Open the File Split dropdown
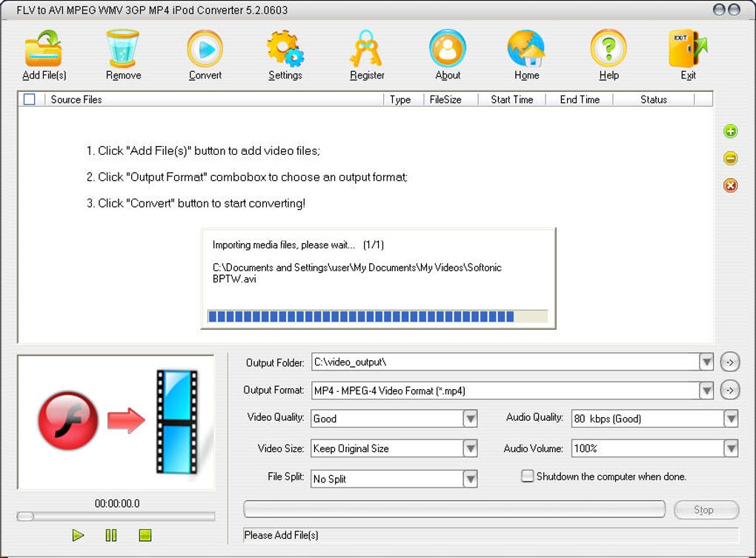The height and width of the screenshot is (558, 756). 470,479
